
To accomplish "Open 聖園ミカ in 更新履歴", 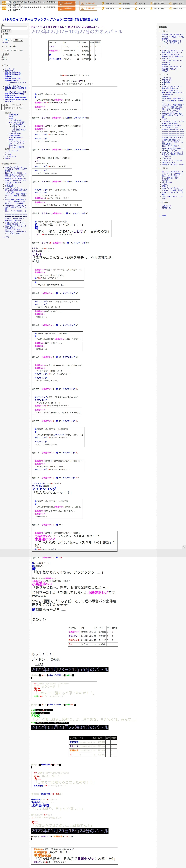I will [165, 186].
